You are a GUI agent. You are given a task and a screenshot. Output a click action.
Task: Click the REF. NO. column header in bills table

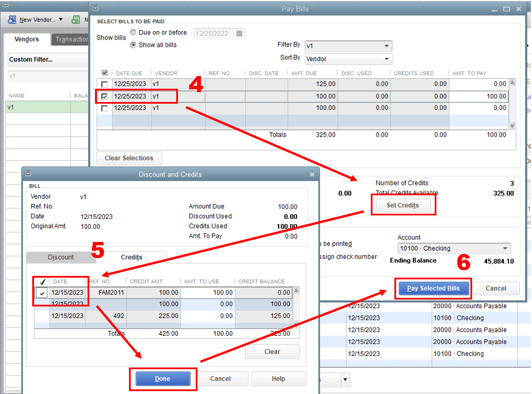click(x=219, y=73)
